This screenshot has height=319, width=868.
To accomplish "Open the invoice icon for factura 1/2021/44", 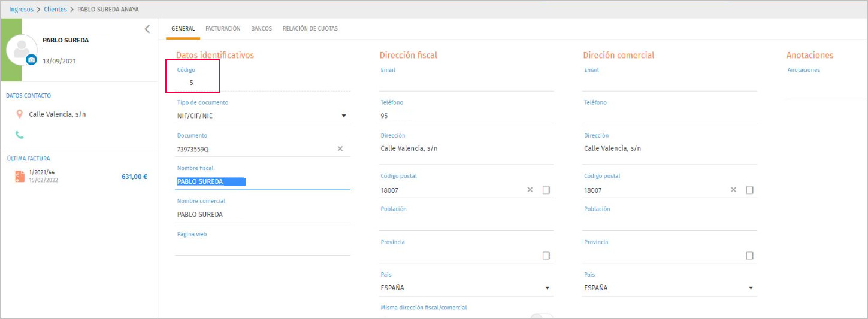I will point(20,176).
